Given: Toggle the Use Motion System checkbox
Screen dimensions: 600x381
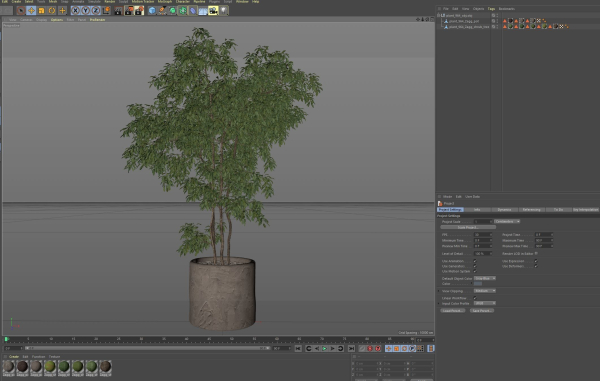Looking at the screenshot, I should pos(475,271).
